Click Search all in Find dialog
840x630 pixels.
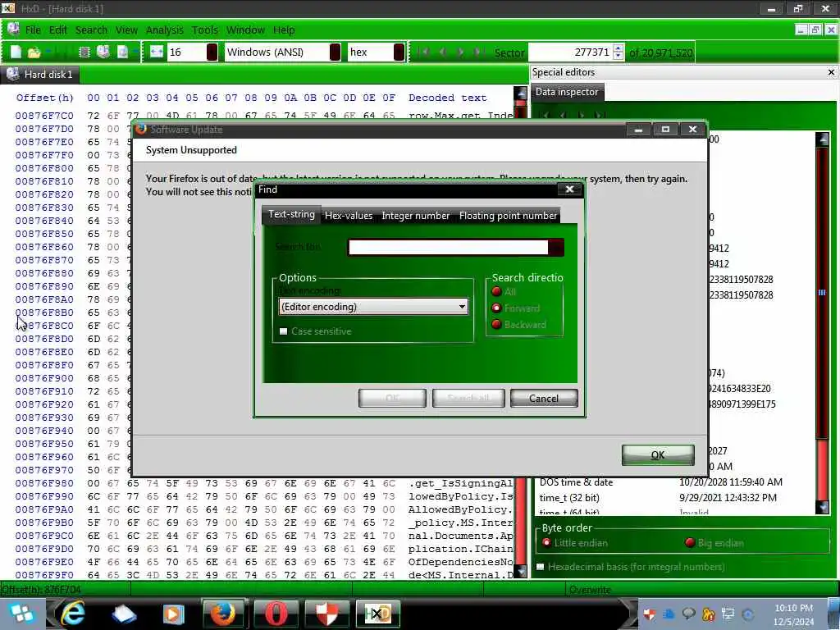pyautogui.click(x=468, y=398)
